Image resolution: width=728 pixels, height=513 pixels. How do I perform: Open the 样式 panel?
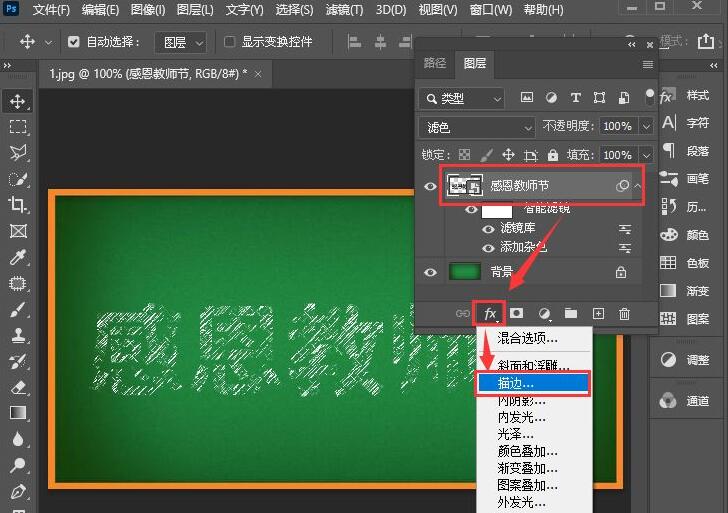click(x=685, y=96)
